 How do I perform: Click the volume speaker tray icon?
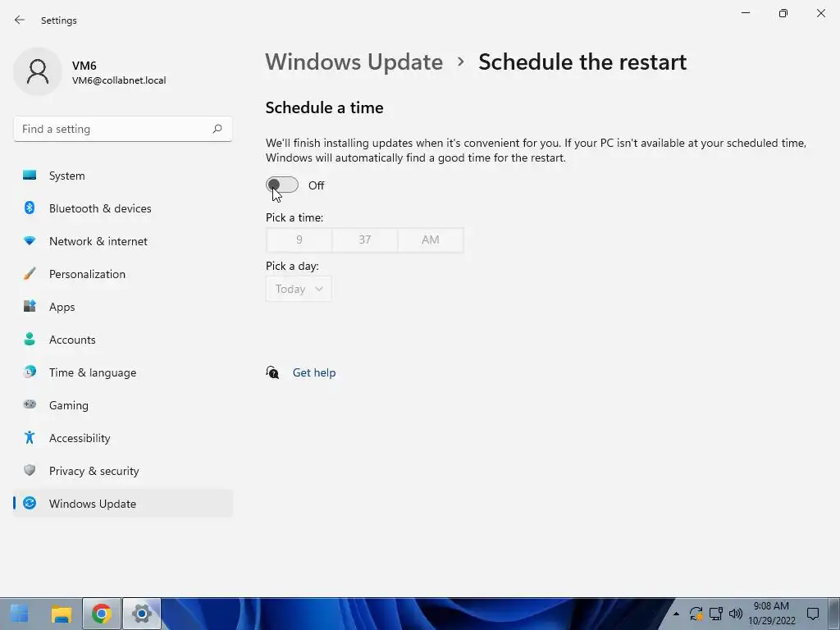coord(736,614)
